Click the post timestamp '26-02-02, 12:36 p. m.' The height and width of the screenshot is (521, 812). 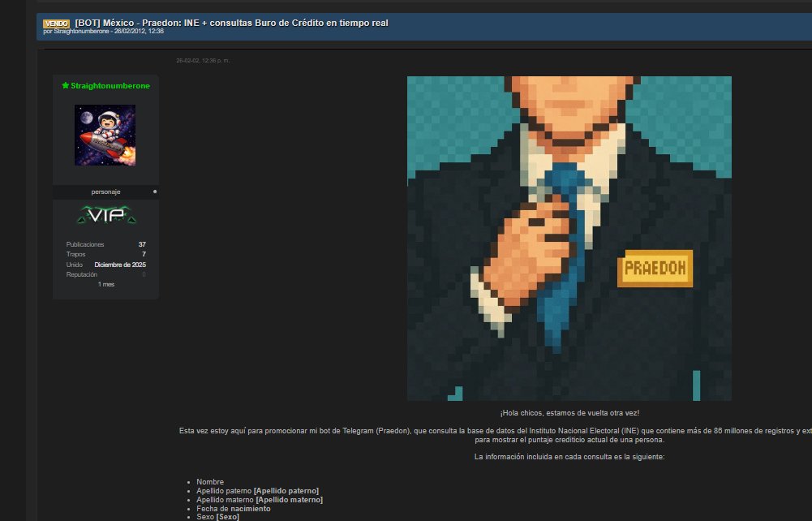click(x=203, y=61)
